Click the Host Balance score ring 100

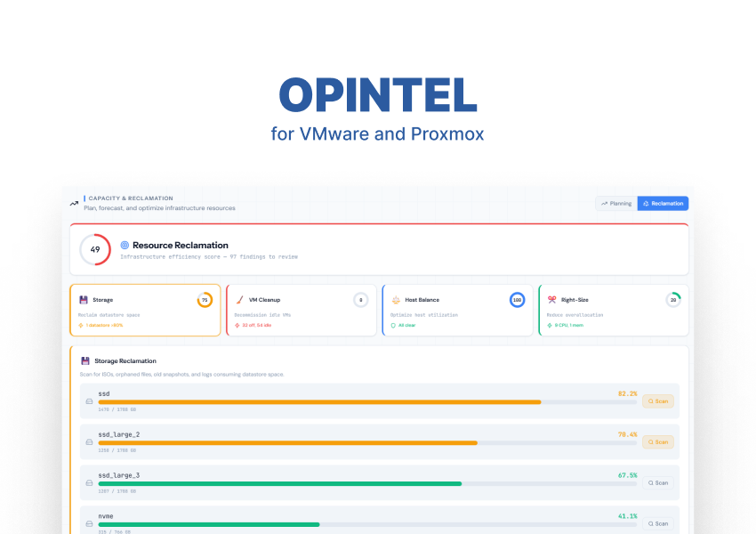pos(517,300)
